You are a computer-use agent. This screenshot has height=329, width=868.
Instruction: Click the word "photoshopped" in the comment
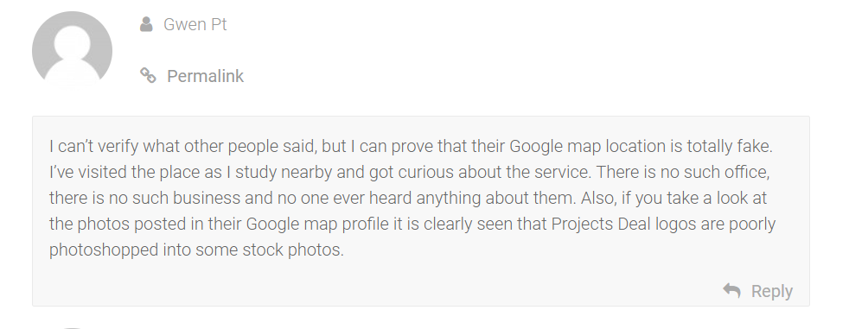coord(104,250)
